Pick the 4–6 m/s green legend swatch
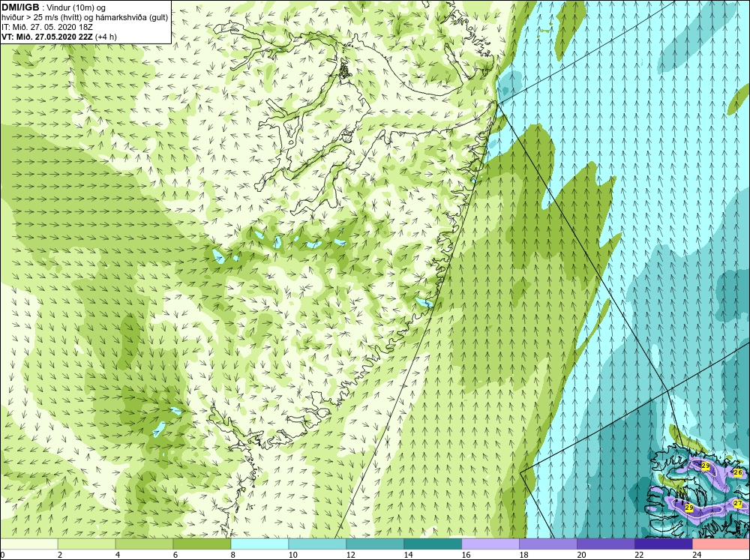Image resolution: width=750 pixels, height=560 pixels. tap(145, 544)
